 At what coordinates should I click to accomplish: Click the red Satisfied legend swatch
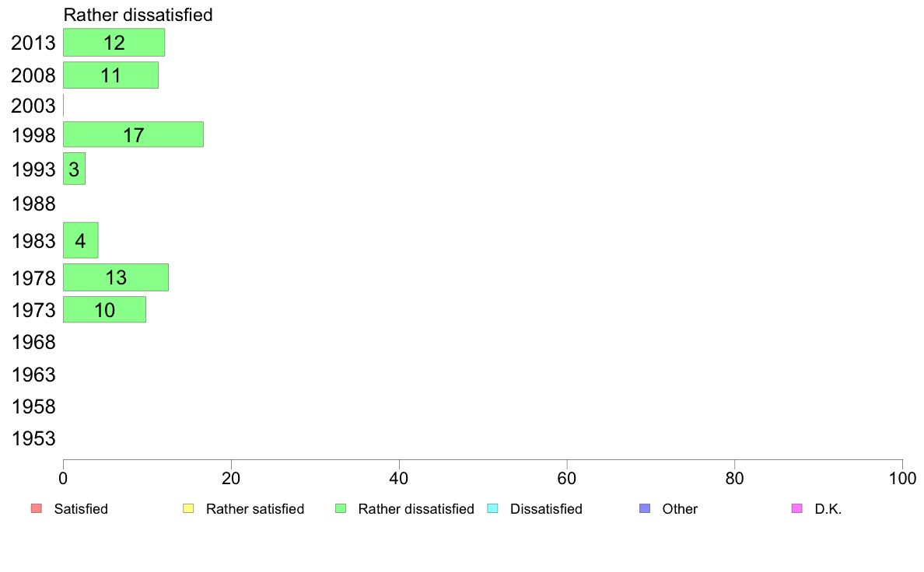37,508
